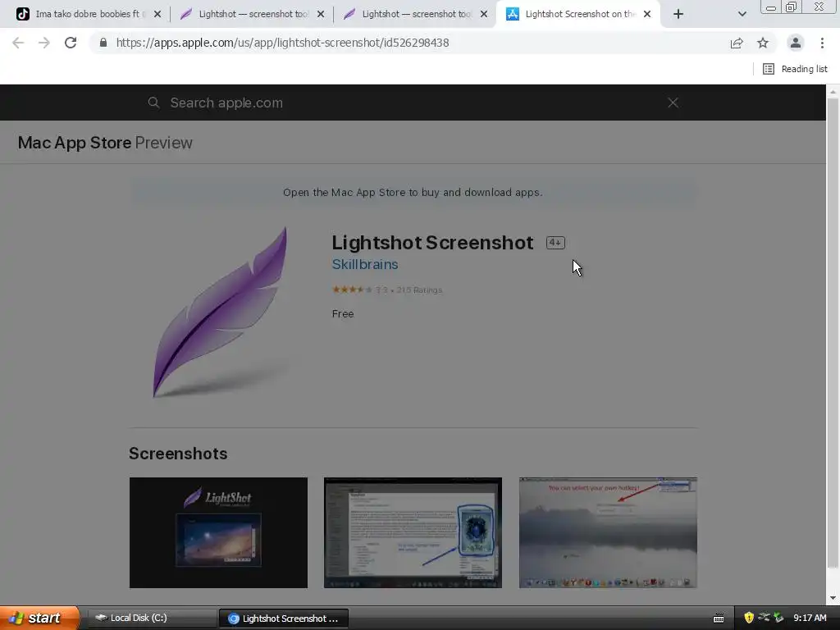Close the second Lightshot tab
The width and height of the screenshot is (840, 630).
click(484, 14)
